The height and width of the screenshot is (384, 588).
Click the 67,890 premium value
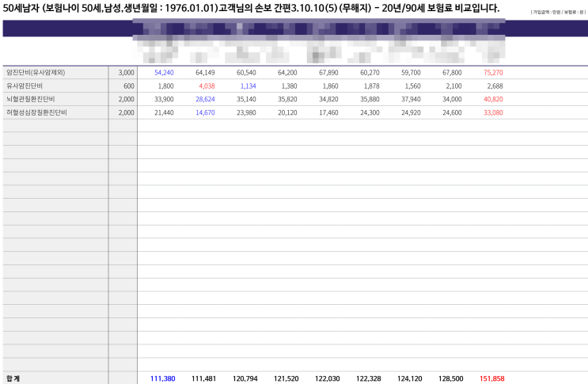[x=328, y=73]
